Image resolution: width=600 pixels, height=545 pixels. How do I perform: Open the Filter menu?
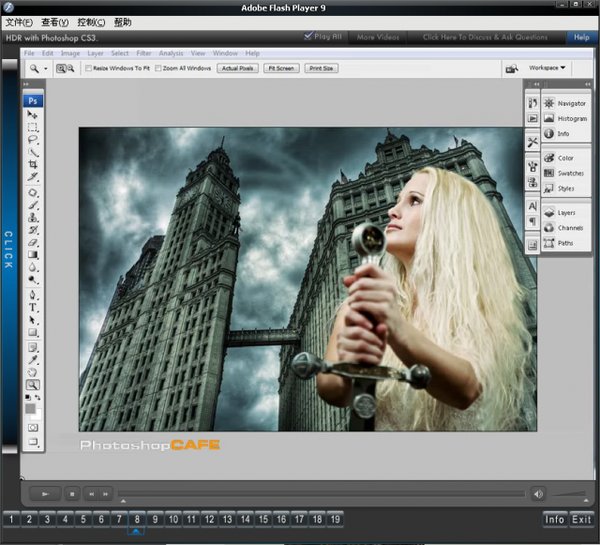[144, 52]
